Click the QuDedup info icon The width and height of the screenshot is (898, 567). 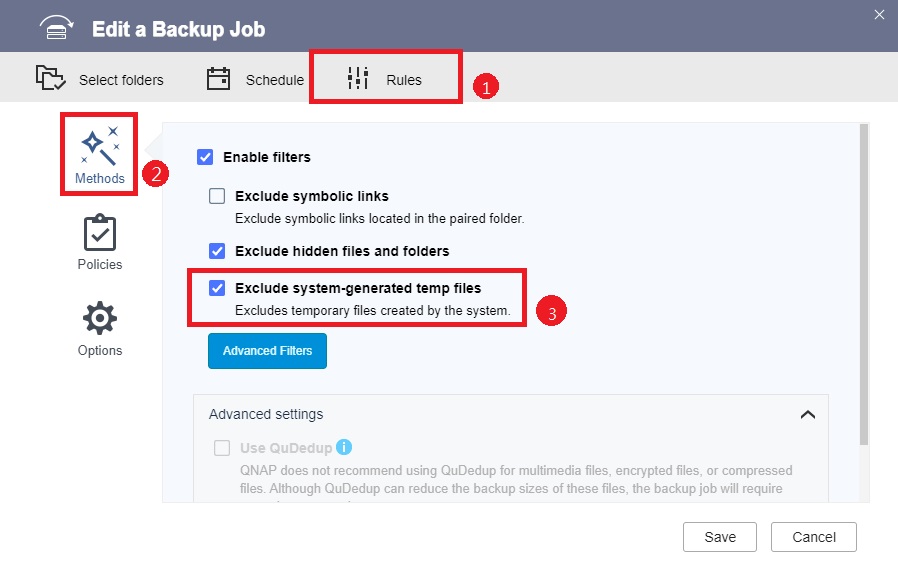tap(344, 447)
